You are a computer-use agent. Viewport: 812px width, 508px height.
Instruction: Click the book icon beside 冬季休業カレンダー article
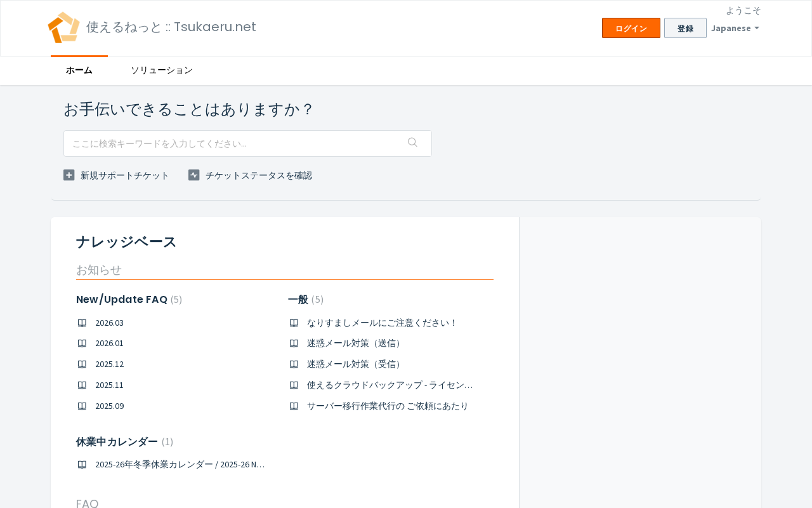pyautogui.click(x=82, y=464)
